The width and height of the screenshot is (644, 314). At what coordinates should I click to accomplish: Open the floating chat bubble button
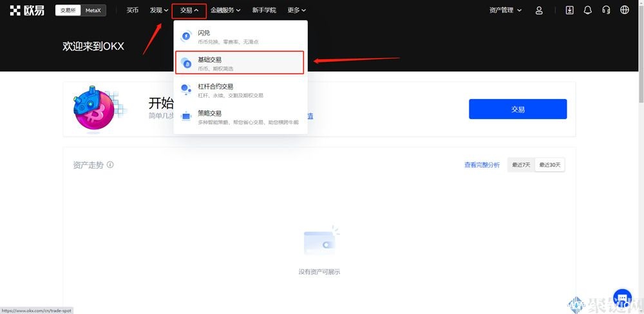coord(622,298)
